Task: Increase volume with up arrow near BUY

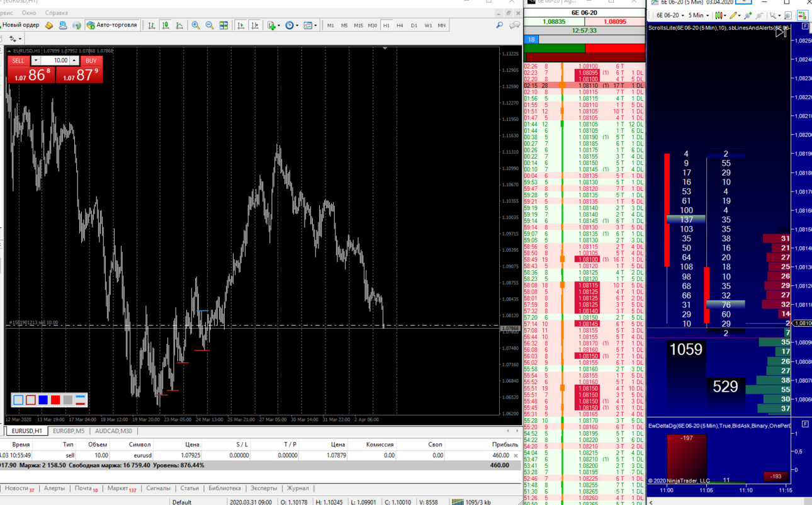Action: point(74,60)
